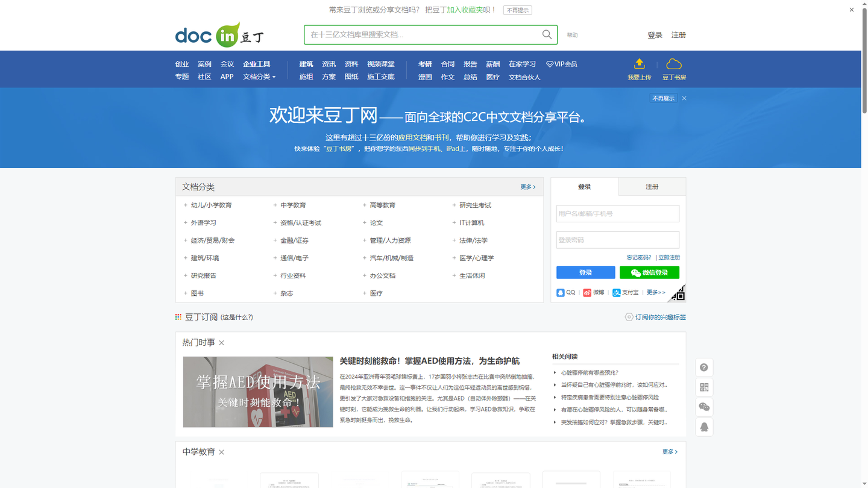Open the 文档分类 dropdown in navbar
Viewport: 868px width, 488px height.
click(259, 77)
